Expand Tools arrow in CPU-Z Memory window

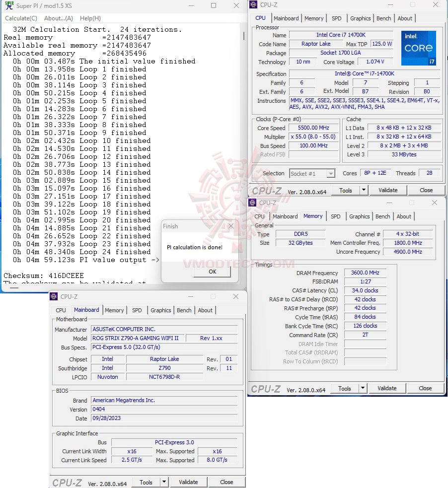coord(363,388)
